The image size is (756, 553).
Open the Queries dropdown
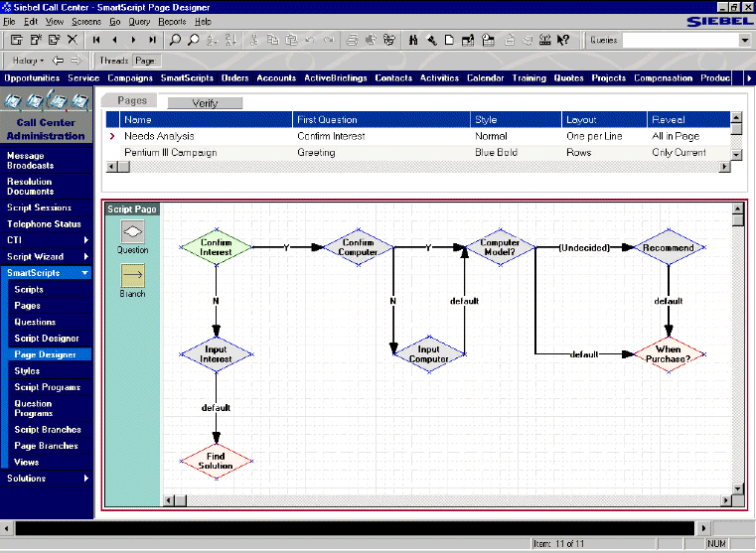[745, 41]
